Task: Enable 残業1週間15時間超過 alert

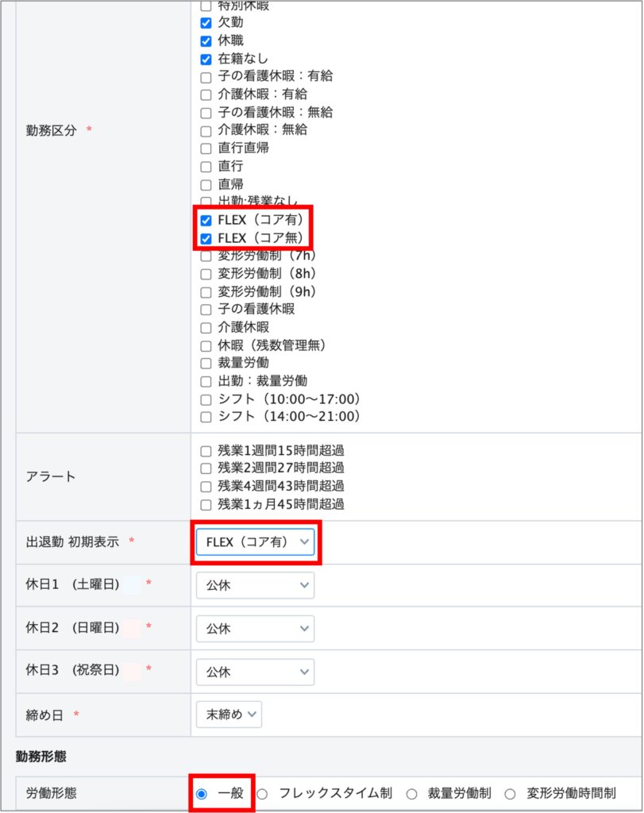Action: tap(206, 451)
